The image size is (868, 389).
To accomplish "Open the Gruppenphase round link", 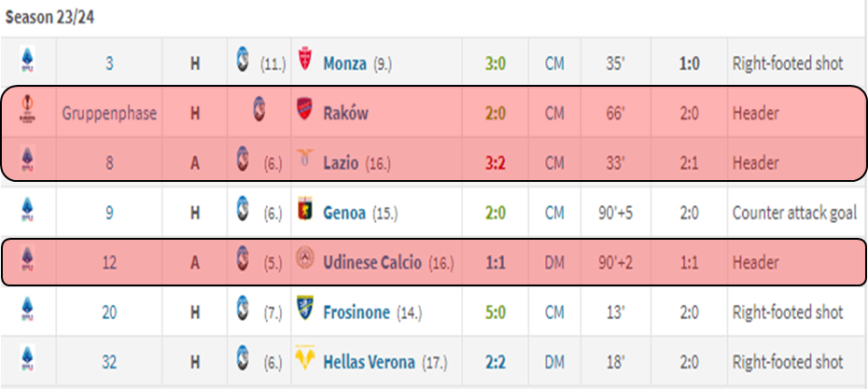I will click(x=109, y=114).
